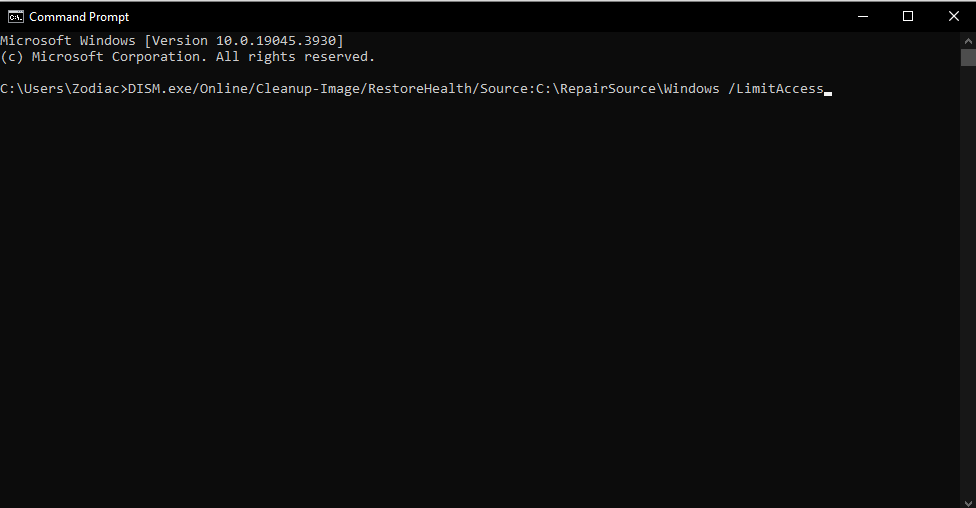Click the scrollbar up arrow
The width and height of the screenshot is (976, 508).
[x=967, y=40]
